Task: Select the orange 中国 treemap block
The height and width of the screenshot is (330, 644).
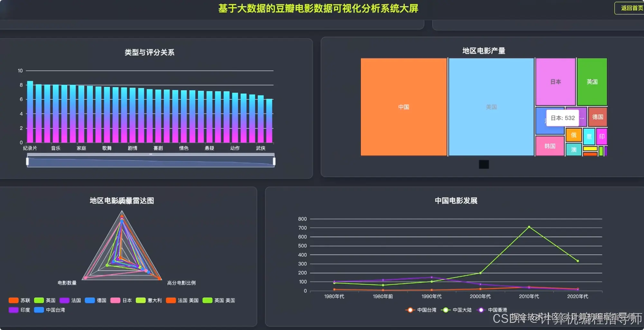Action: 404,107
